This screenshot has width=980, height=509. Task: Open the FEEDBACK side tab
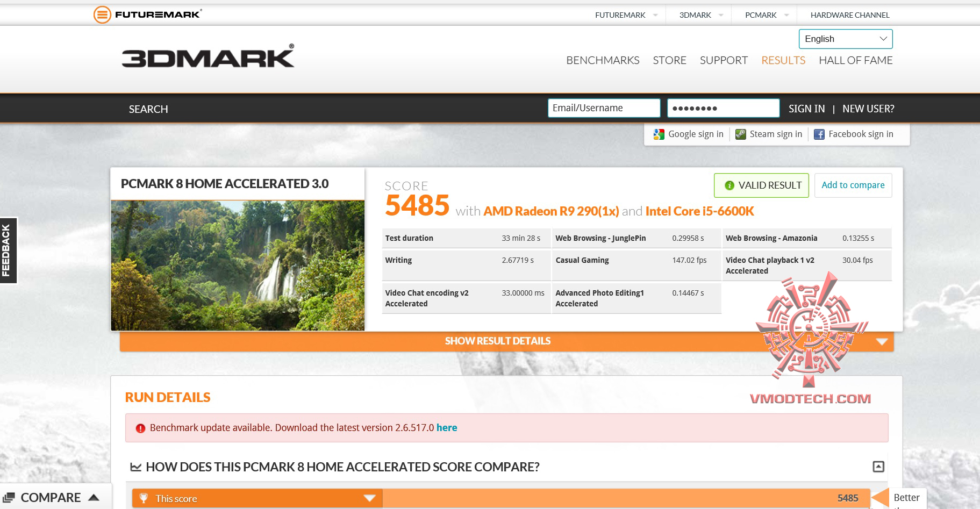click(9, 250)
